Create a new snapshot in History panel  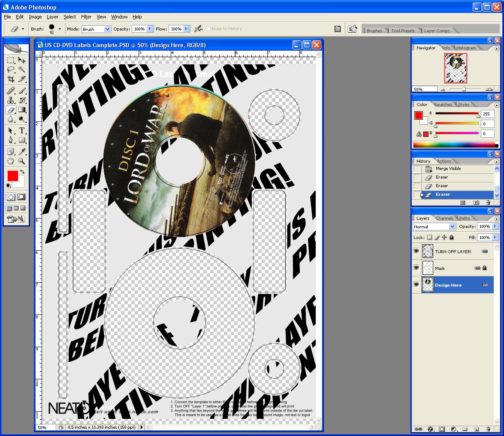click(x=476, y=203)
